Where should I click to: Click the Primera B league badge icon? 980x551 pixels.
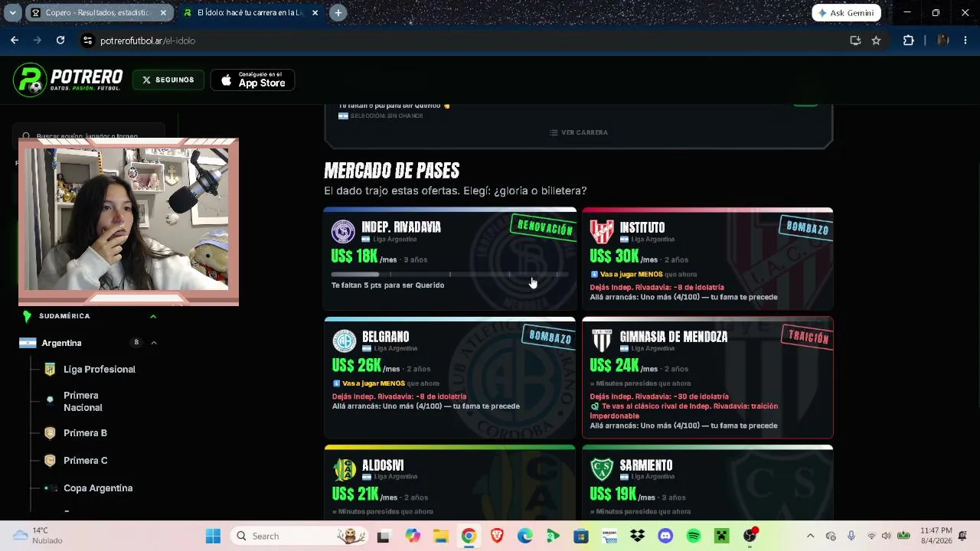pyautogui.click(x=50, y=433)
